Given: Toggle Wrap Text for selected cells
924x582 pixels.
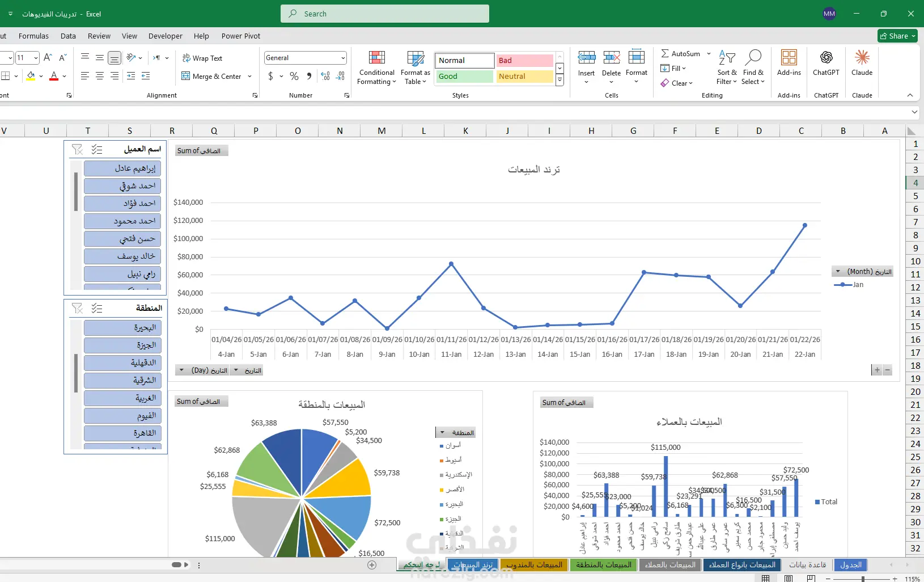Looking at the screenshot, I should point(202,58).
